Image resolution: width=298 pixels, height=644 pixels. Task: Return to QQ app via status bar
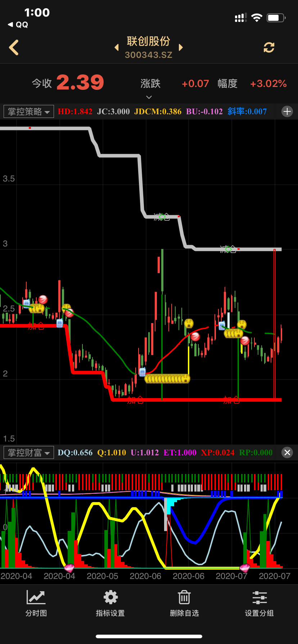18,24
